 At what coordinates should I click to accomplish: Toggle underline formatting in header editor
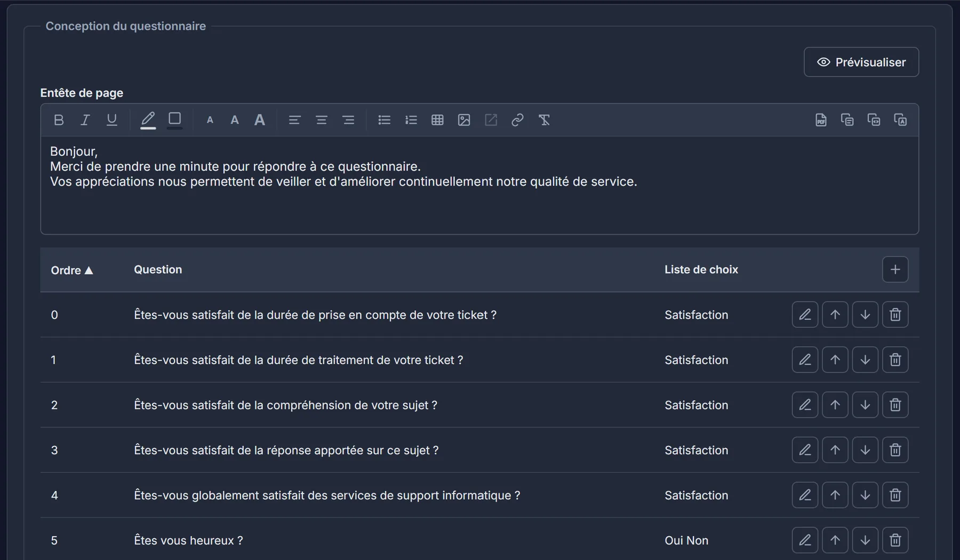(111, 120)
